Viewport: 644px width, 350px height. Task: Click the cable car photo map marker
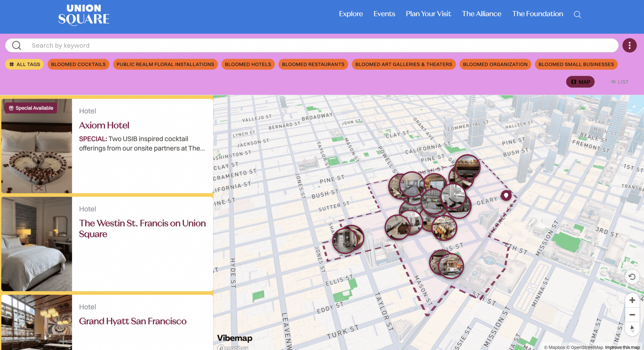[x=451, y=266]
